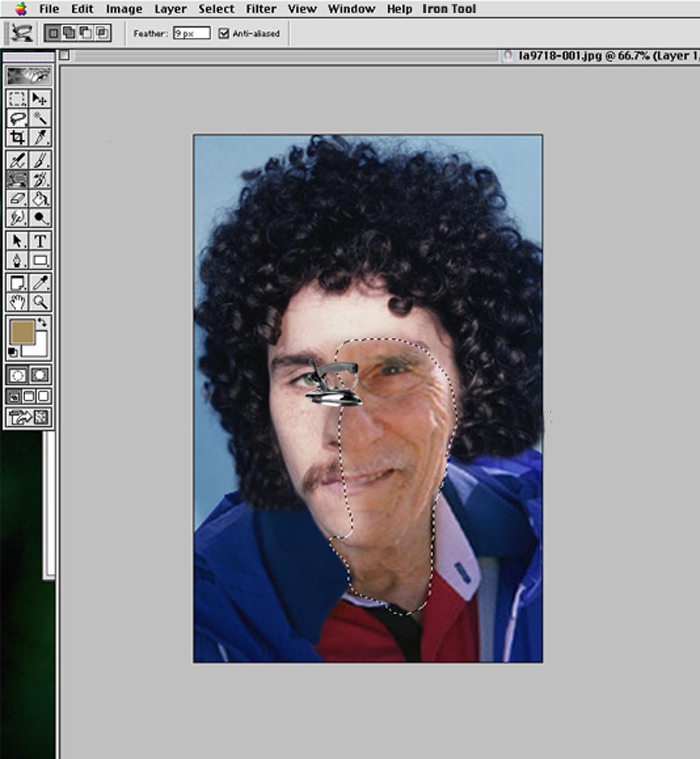Click the tan foreground color swatch
700x759 pixels.
tap(21, 332)
